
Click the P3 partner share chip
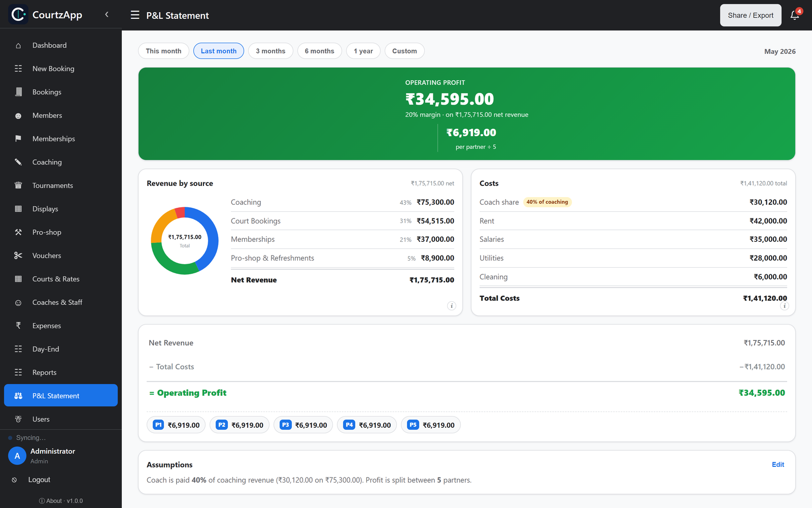point(303,425)
